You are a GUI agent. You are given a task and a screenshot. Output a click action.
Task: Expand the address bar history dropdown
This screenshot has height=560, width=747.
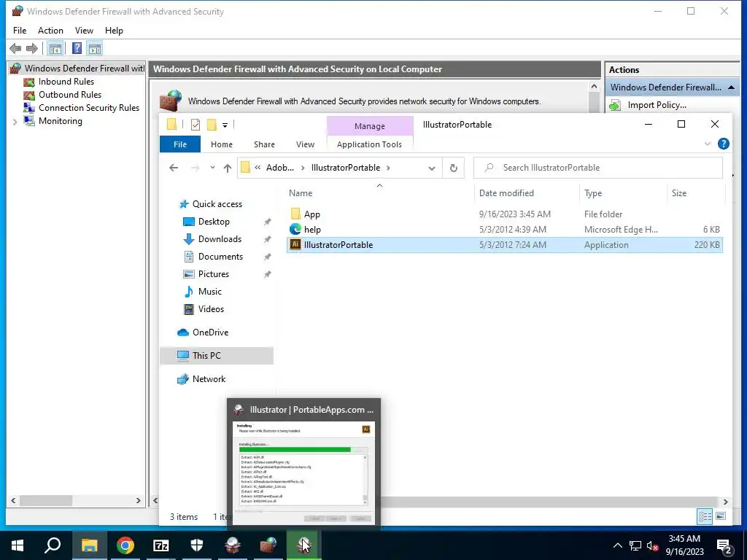pyautogui.click(x=432, y=168)
